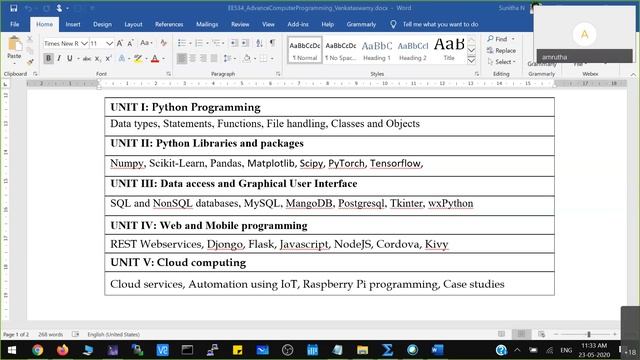Toggle Subscript formatting
Viewport: 640px width, 360px height.
point(98,59)
